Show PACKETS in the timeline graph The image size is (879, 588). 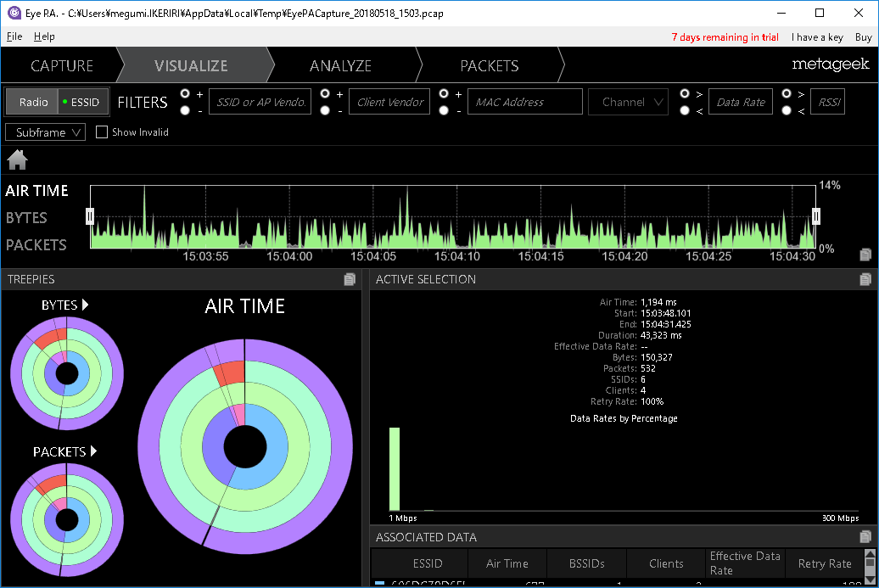coord(36,244)
